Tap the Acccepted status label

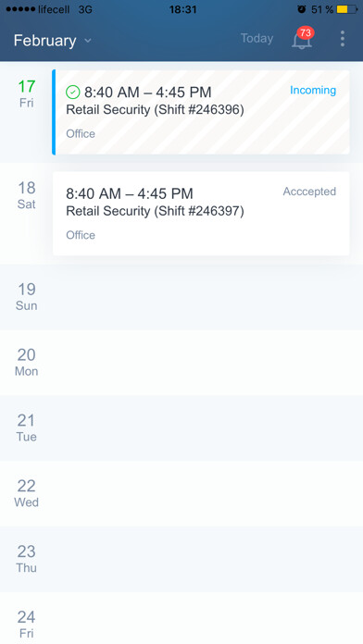[309, 192]
